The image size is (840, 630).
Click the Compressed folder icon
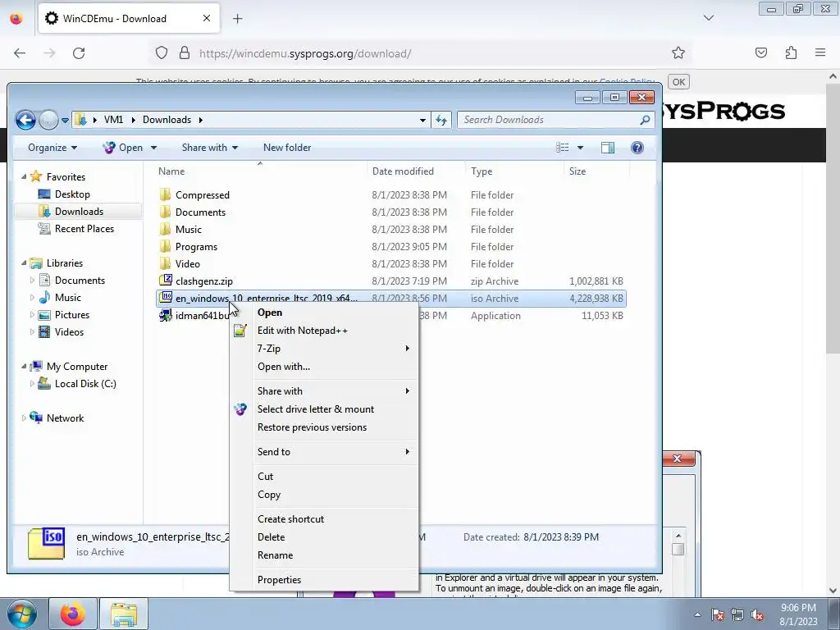pos(166,194)
